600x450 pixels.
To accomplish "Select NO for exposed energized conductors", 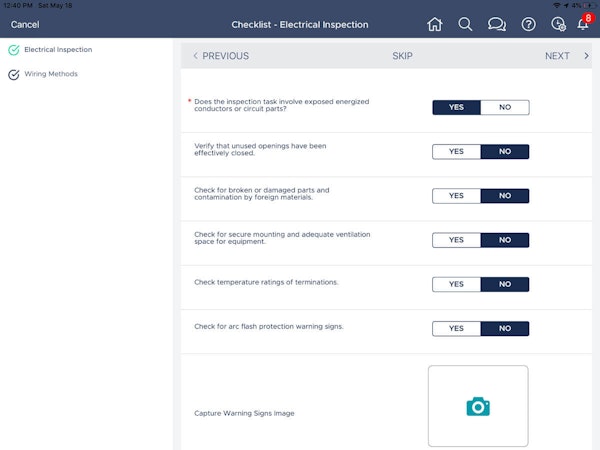I will click(x=505, y=107).
